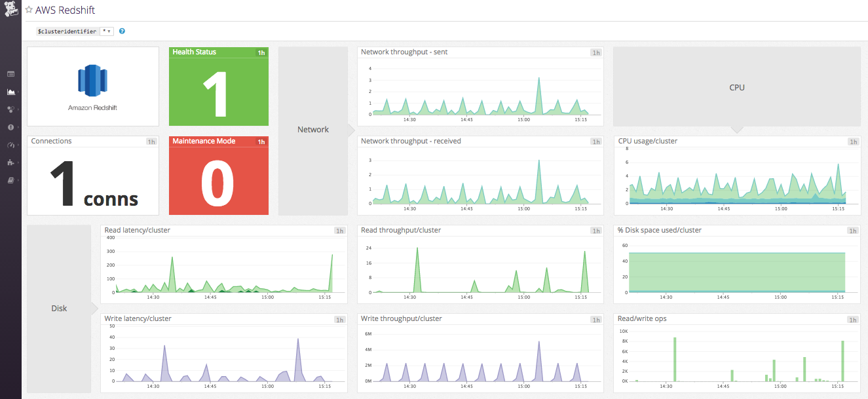
Task: Select the Metrics graph icon in sidebar
Action: 10,92
